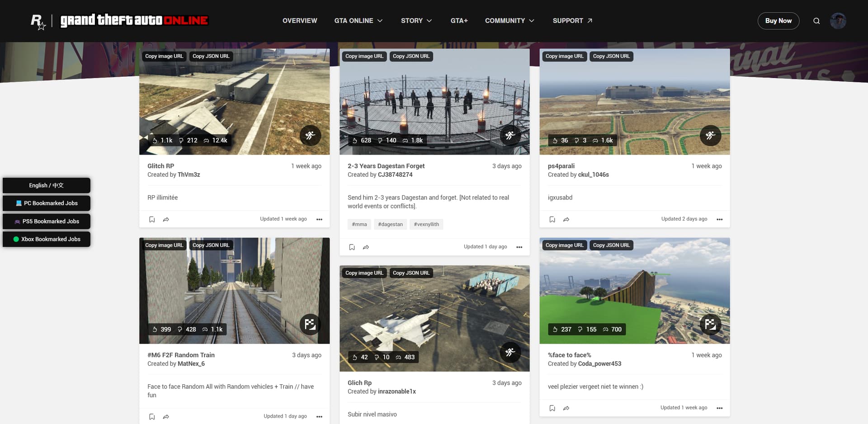Click the Rockstar Games logo
The height and width of the screenshot is (424, 868).
point(38,21)
